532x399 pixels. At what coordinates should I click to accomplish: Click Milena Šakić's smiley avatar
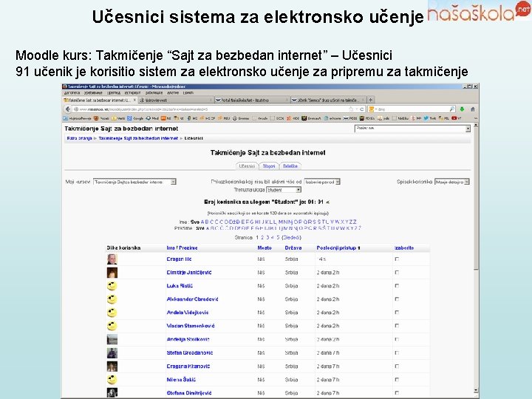coord(112,380)
